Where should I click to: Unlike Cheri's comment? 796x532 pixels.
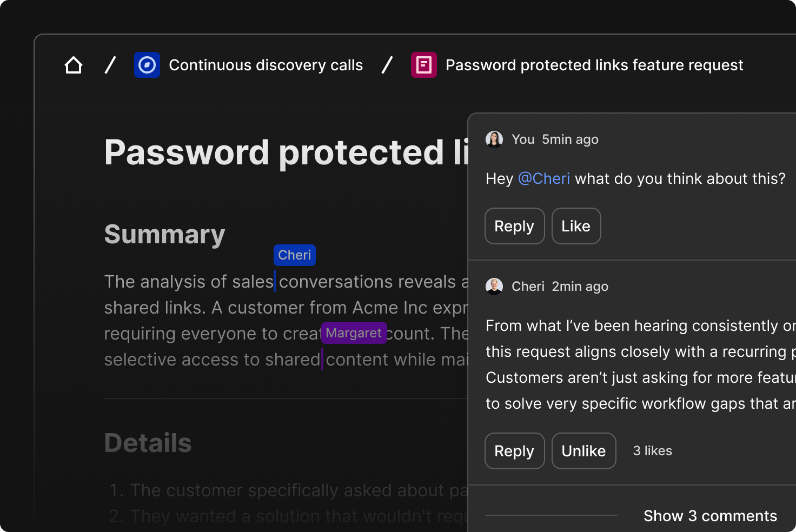pos(583,451)
